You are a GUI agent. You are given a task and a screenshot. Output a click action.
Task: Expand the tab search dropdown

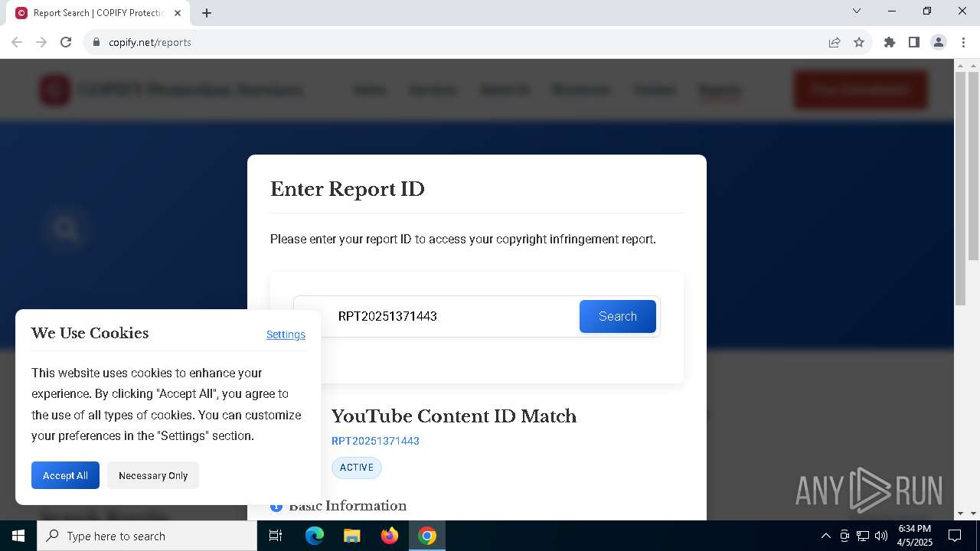[x=857, y=11]
